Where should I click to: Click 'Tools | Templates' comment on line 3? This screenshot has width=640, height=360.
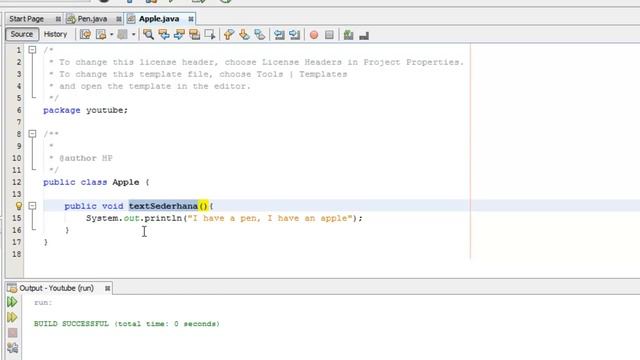click(x=302, y=74)
